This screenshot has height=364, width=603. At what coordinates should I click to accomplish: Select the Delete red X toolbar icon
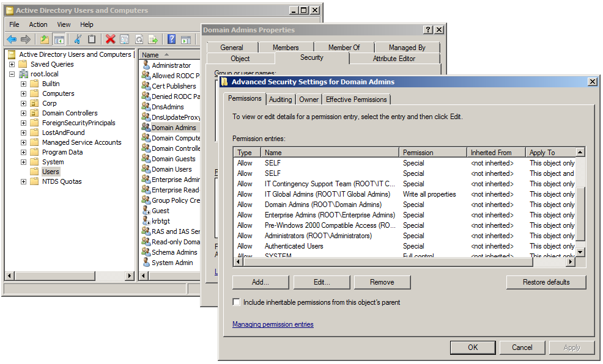click(110, 38)
